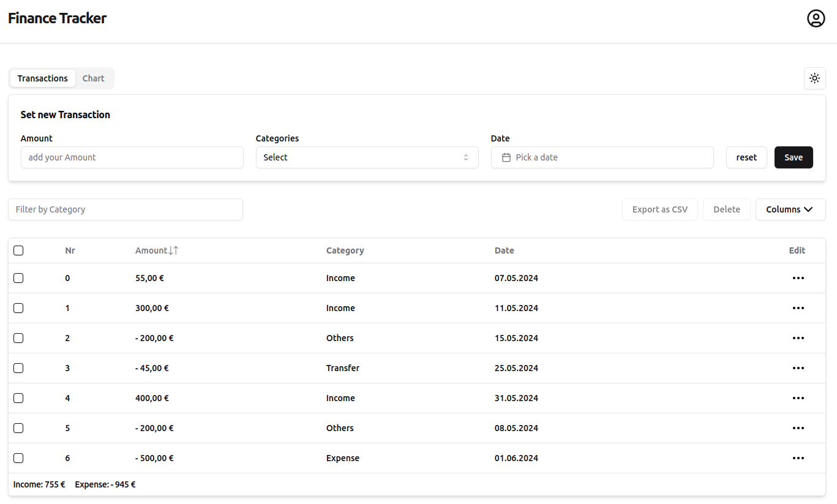Open the Categories select dropdown

[x=367, y=157]
